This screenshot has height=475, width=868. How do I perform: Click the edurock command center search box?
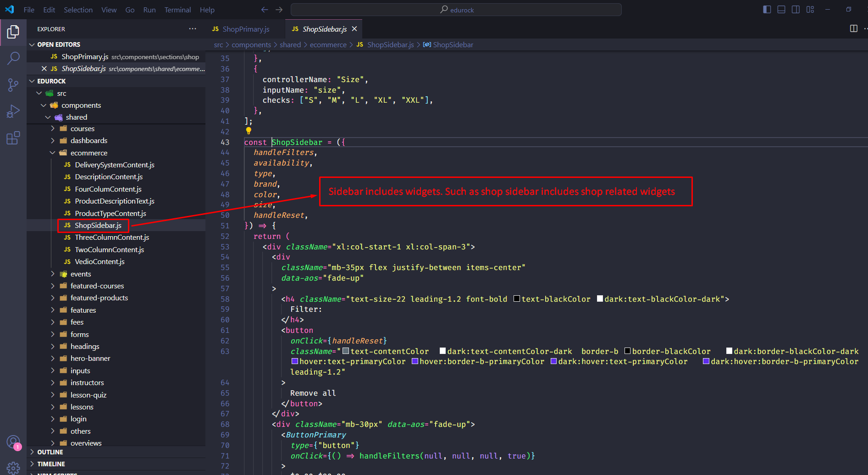tap(456, 10)
